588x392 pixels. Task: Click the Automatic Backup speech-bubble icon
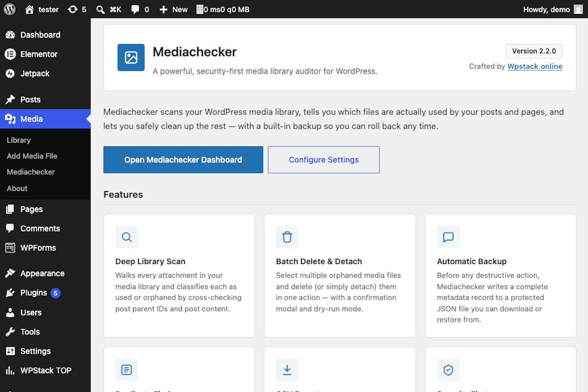point(448,237)
